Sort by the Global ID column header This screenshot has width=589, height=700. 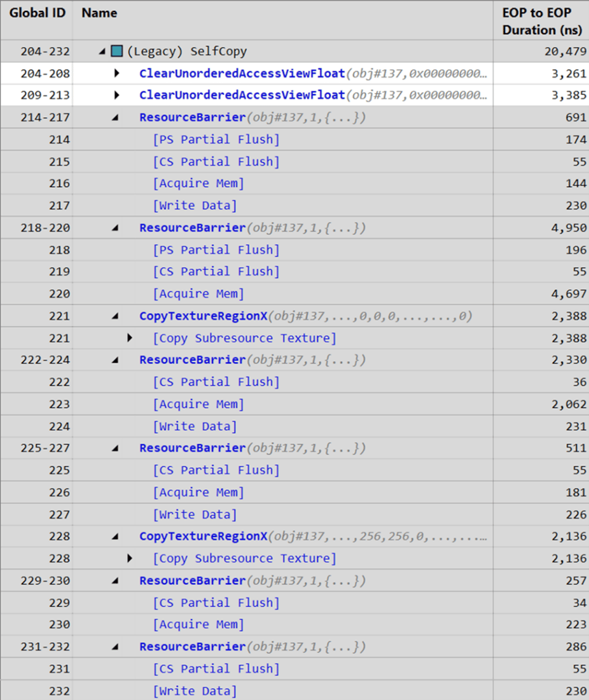(x=38, y=13)
